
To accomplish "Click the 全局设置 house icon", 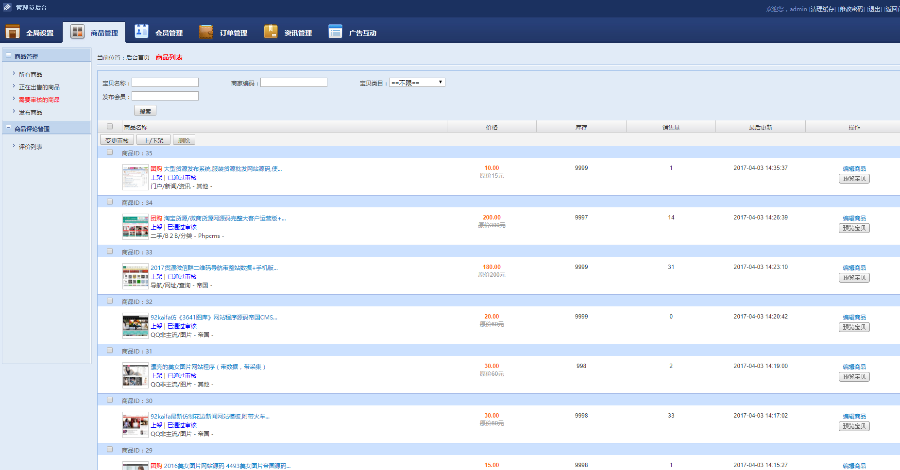I will pos(13,32).
